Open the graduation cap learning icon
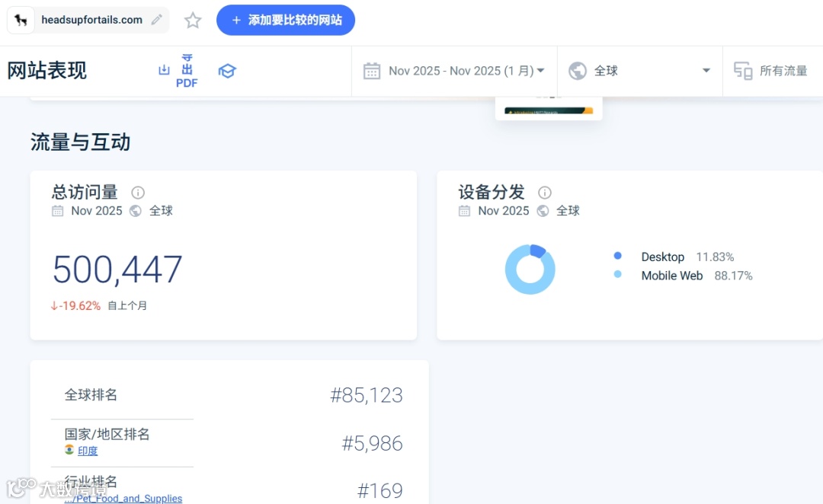823x504 pixels. click(227, 71)
